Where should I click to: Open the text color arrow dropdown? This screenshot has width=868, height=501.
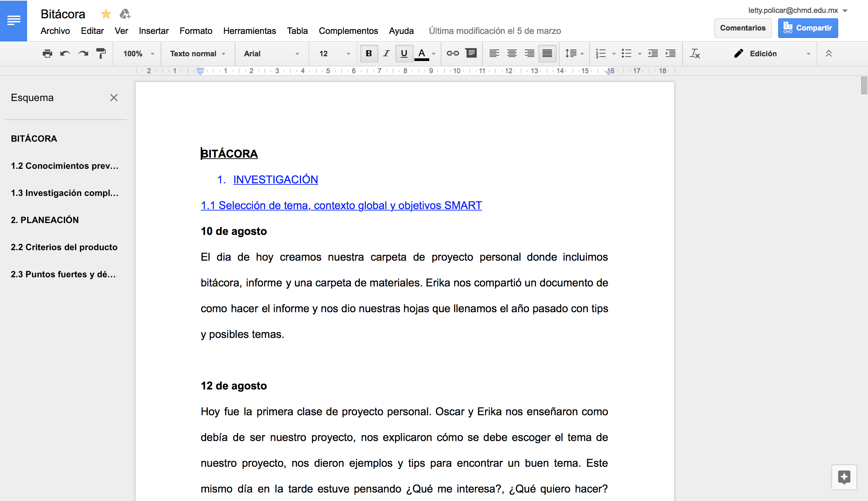click(434, 54)
